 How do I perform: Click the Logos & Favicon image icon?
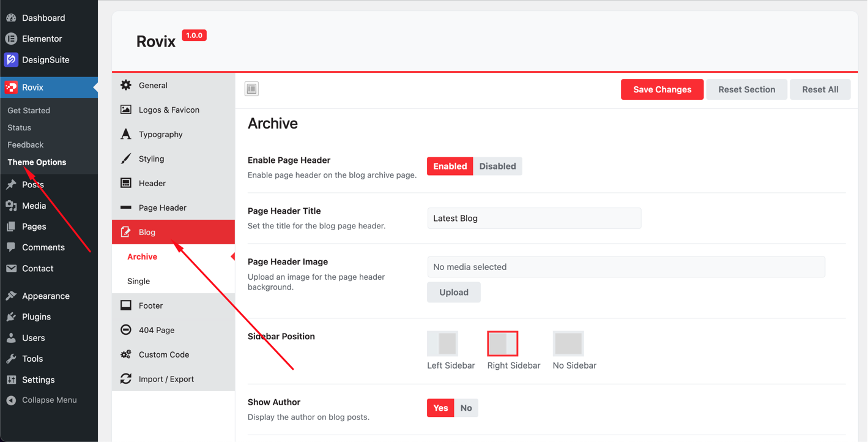point(126,110)
